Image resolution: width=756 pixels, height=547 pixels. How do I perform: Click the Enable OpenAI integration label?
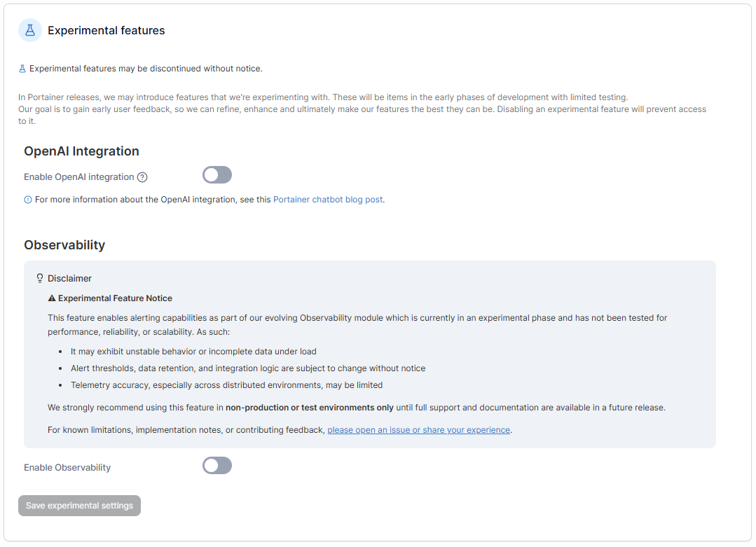(x=78, y=177)
